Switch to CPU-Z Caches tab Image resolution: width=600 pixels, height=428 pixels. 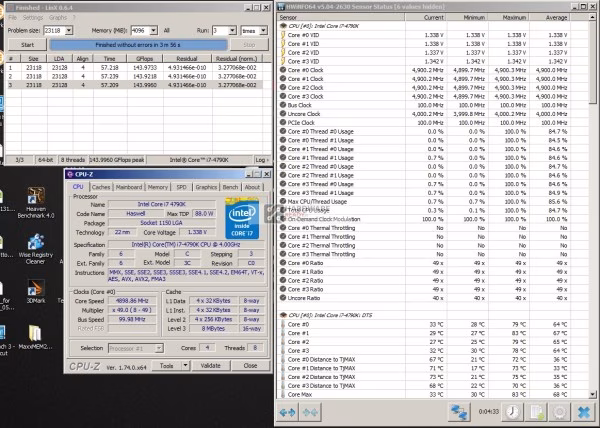click(101, 187)
